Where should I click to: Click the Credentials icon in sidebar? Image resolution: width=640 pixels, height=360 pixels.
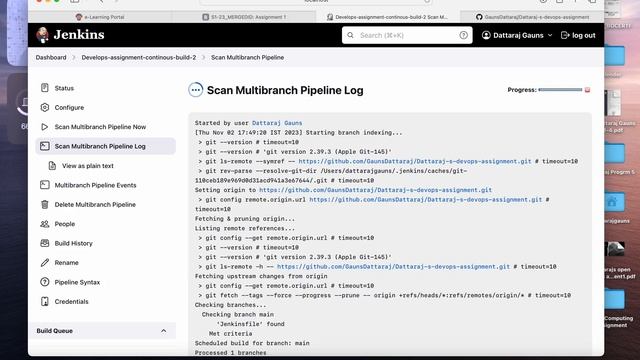(45, 301)
